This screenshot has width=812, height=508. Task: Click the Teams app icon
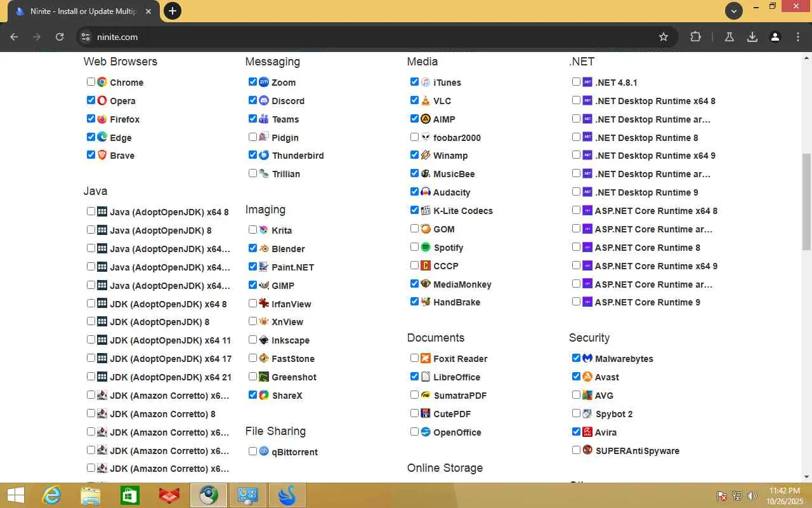tap(264, 119)
